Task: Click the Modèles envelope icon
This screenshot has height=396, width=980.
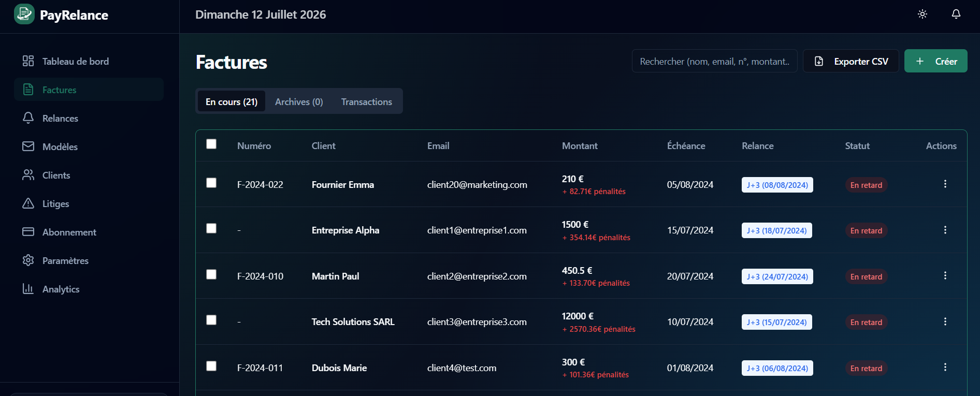Action: click(x=28, y=146)
